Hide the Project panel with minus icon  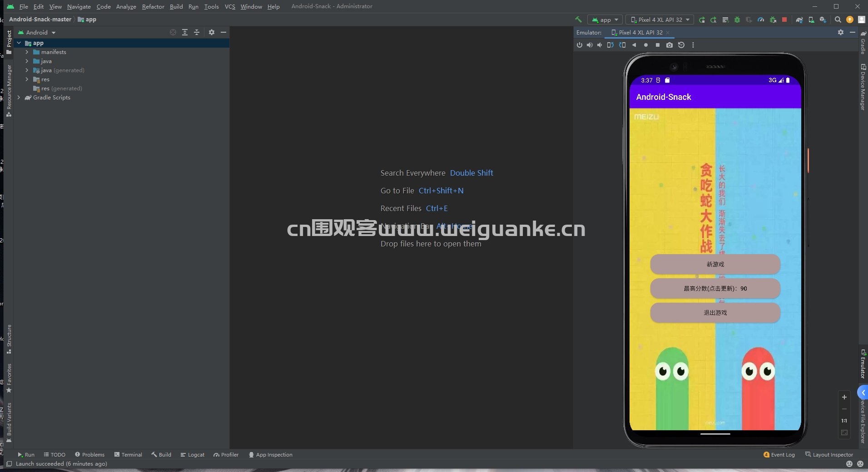pos(223,32)
